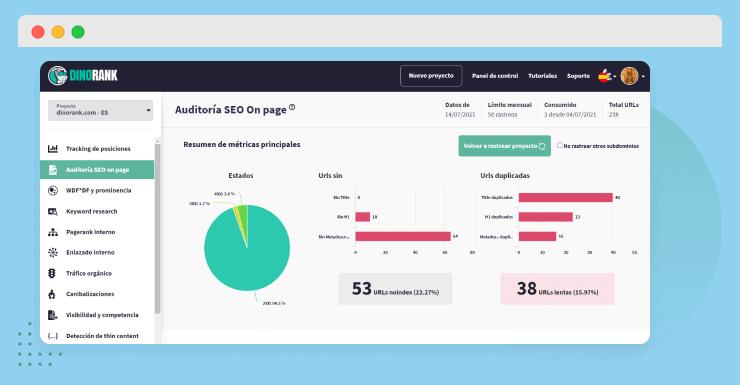This screenshot has width=740, height=385.
Task: Click the Enlazado interno icon
Action: pyautogui.click(x=53, y=252)
